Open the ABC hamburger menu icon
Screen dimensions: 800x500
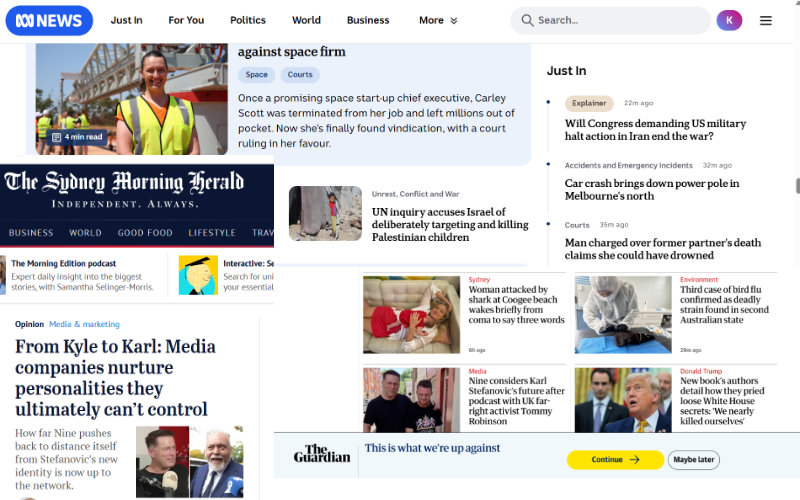(765, 20)
